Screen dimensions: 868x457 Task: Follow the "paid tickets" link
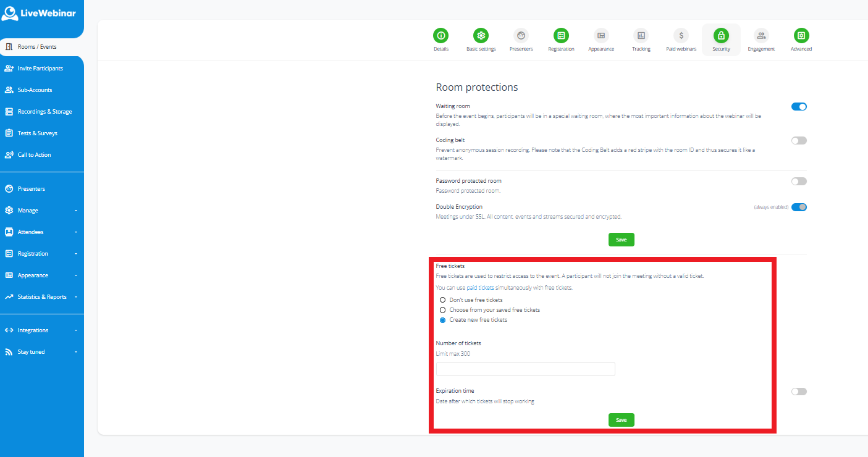click(480, 288)
